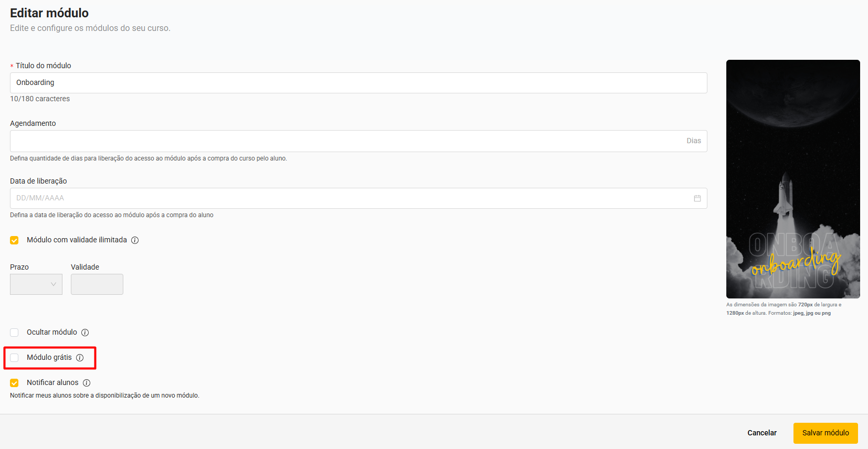The image size is (868, 449).
Task: Enable the Ocultar módulo checkbox
Action: [x=14, y=333]
